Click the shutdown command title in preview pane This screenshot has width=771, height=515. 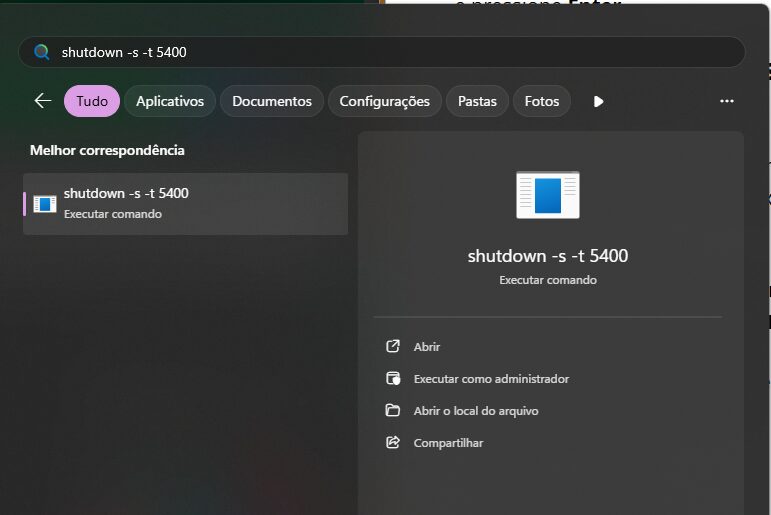point(547,256)
